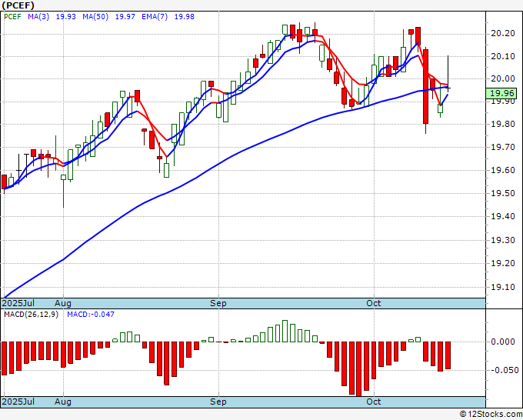Click the 20.10 price axis label

click(503, 56)
